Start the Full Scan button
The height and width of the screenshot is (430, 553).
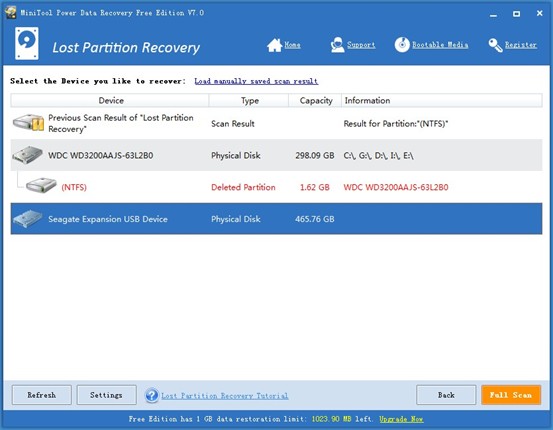511,395
